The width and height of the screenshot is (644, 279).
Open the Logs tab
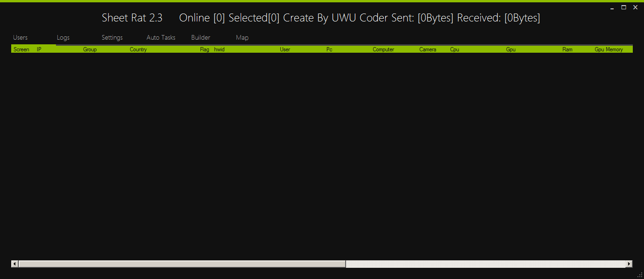point(63,38)
